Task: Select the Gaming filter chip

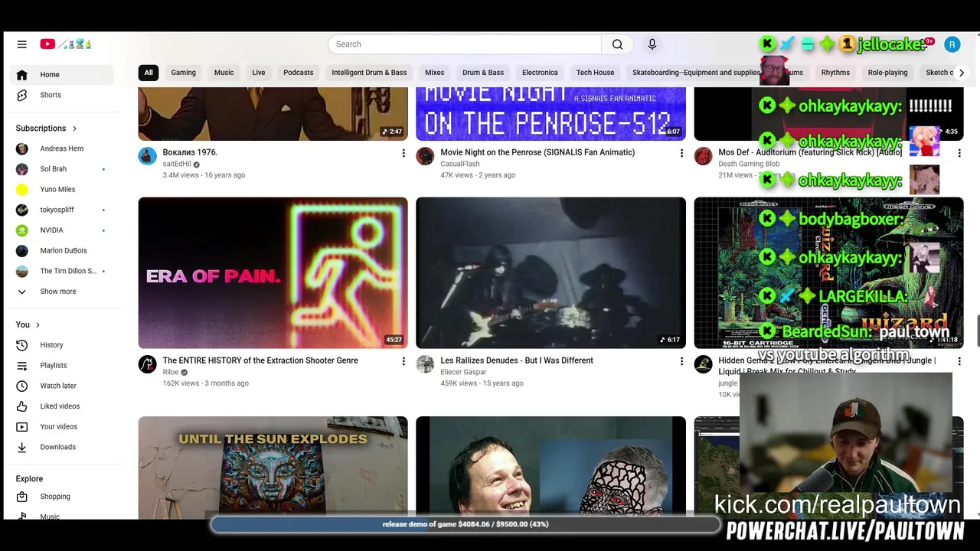Action: 184,73
